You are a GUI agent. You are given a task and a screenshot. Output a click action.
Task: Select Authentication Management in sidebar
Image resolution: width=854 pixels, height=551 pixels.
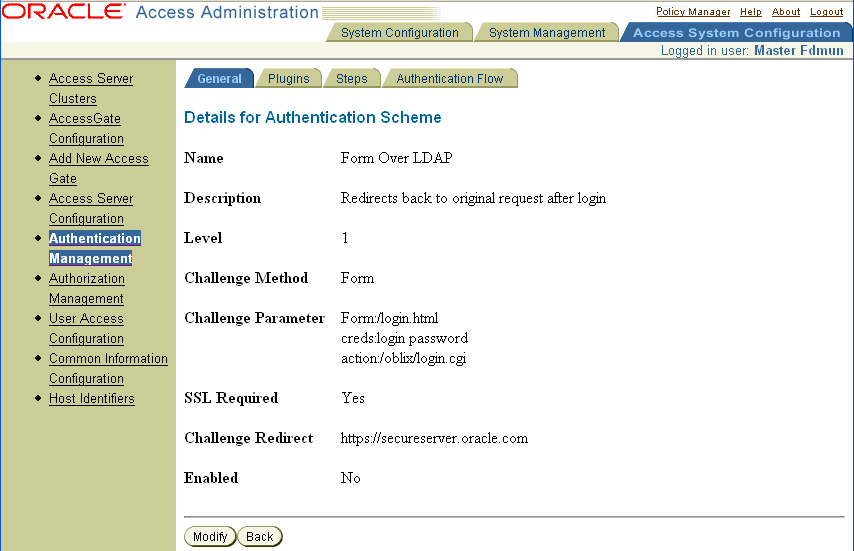click(x=95, y=248)
